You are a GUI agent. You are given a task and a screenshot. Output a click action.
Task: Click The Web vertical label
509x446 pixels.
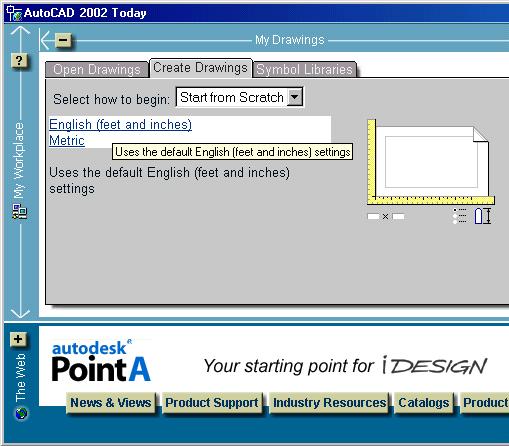click(x=20, y=377)
